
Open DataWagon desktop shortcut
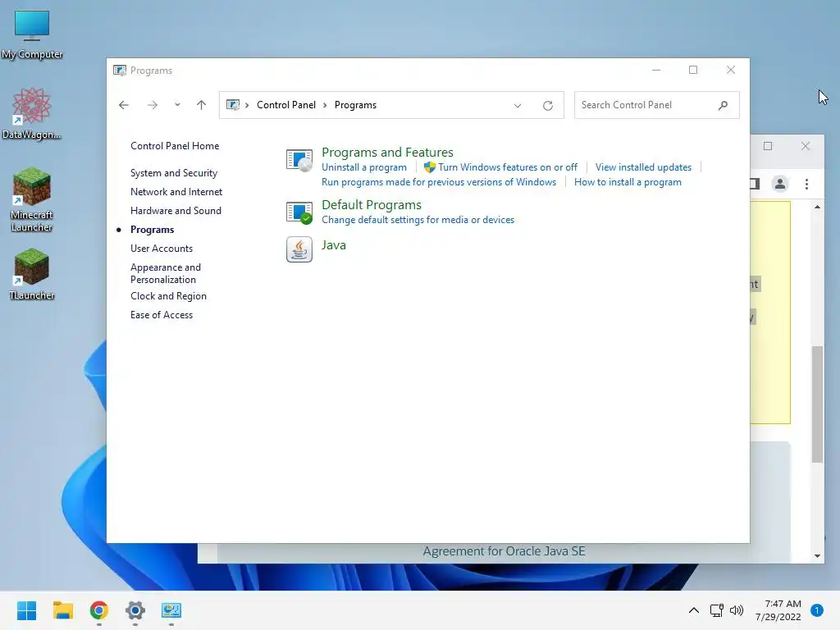pos(32,113)
